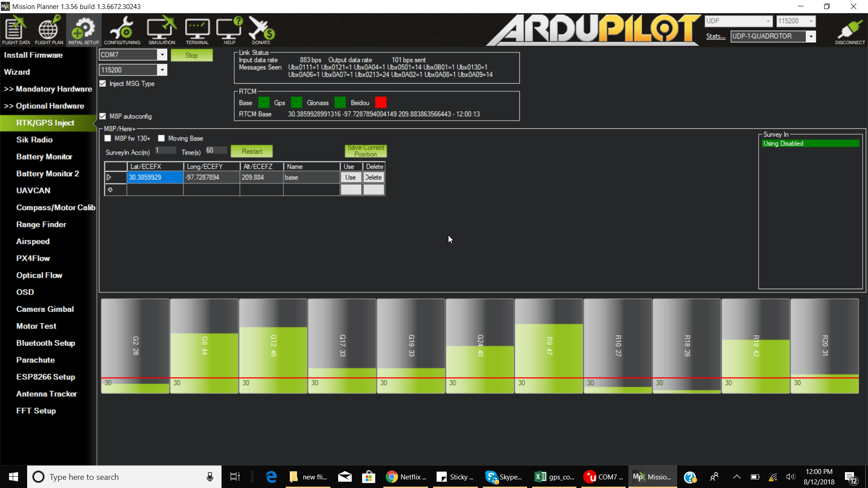
Task: Open Config/Tuning settings
Action: coord(121,29)
